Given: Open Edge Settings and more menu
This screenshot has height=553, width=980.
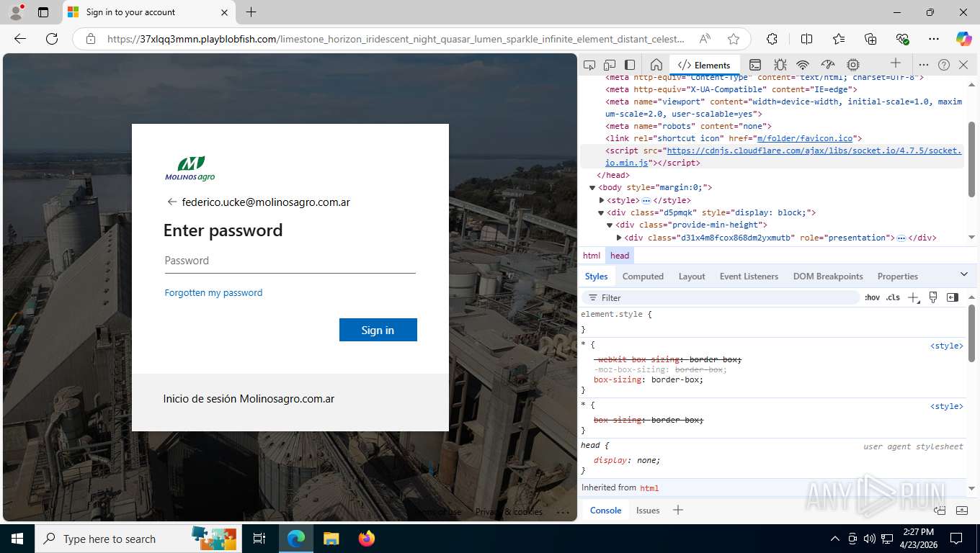Looking at the screenshot, I should click(x=934, y=39).
